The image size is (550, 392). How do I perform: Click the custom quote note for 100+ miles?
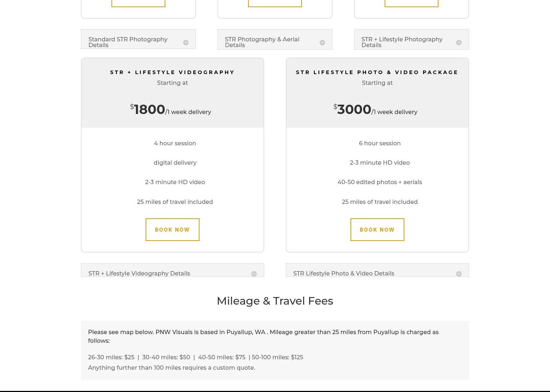(171, 368)
